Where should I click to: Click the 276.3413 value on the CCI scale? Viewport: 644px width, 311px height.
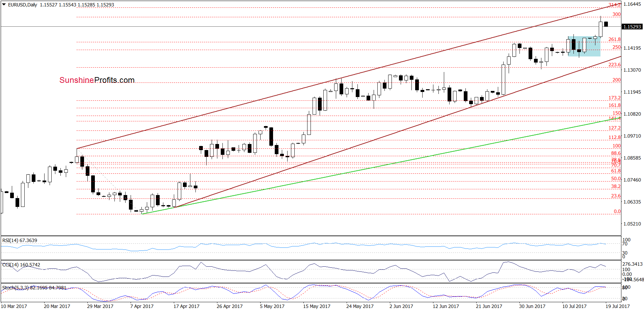pyautogui.click(x=633, y=264)
